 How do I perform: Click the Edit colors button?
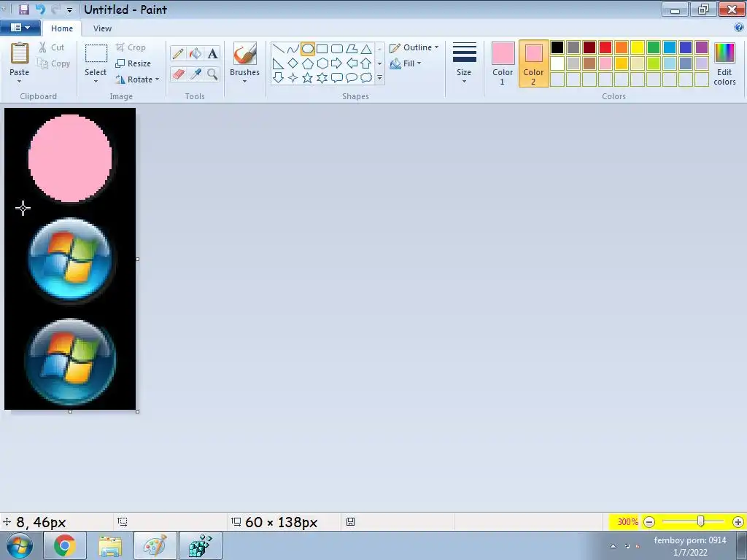724,64
